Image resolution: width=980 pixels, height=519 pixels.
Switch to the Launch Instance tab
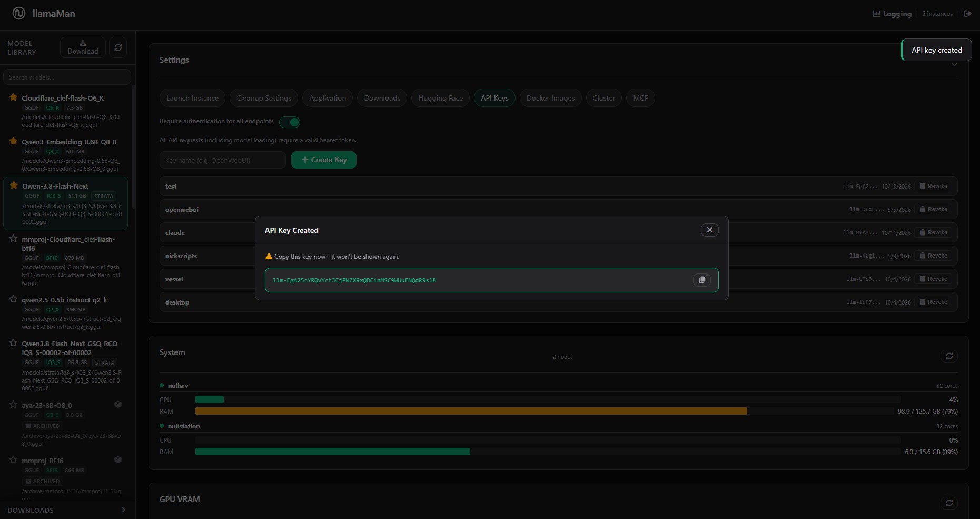(x=192, y=98)
